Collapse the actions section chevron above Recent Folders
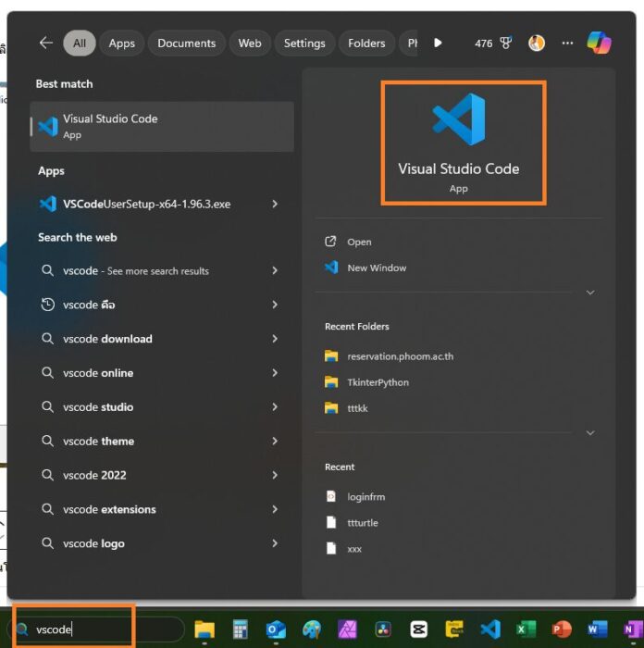644x648 pixels. click(590, 293)
